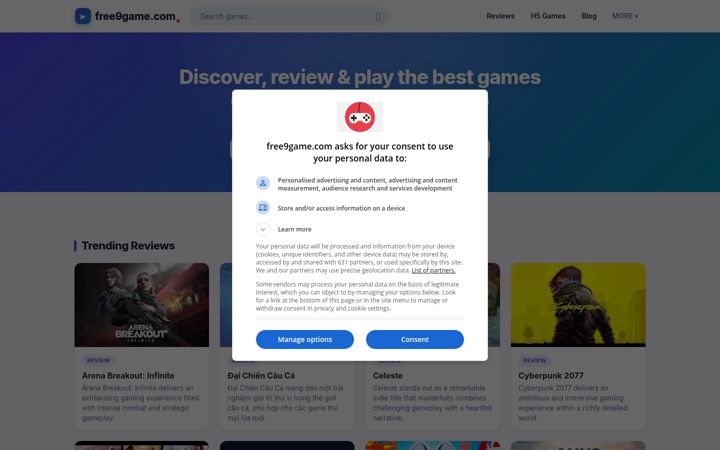Click the Manage options button
Image resolution: width=720 pixels, height=450 pixels.
click(x=305, y=339)
